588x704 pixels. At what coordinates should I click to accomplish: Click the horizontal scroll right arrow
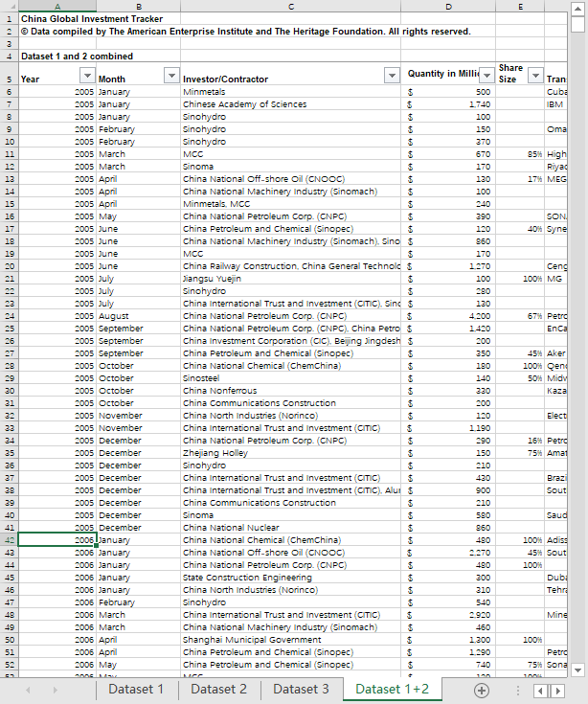[x=558, y=691]
